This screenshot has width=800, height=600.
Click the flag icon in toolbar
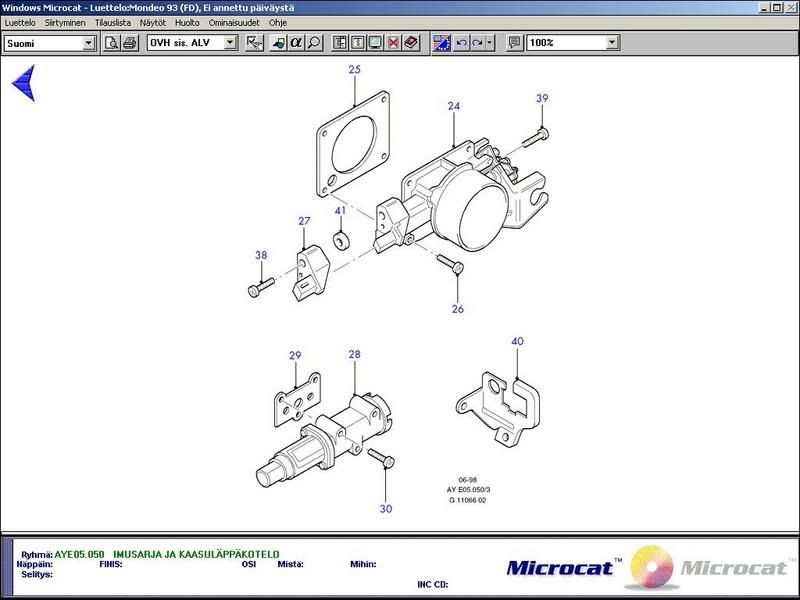tap(441, 43)
